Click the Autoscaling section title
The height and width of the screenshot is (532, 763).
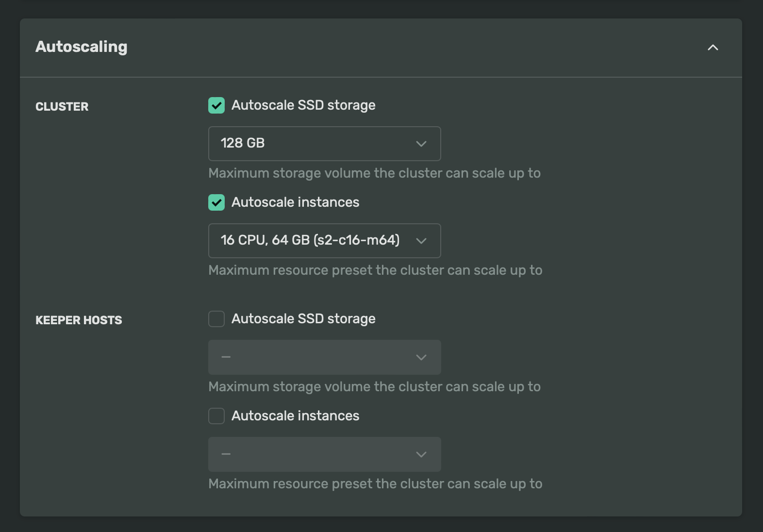pos(82,47)
